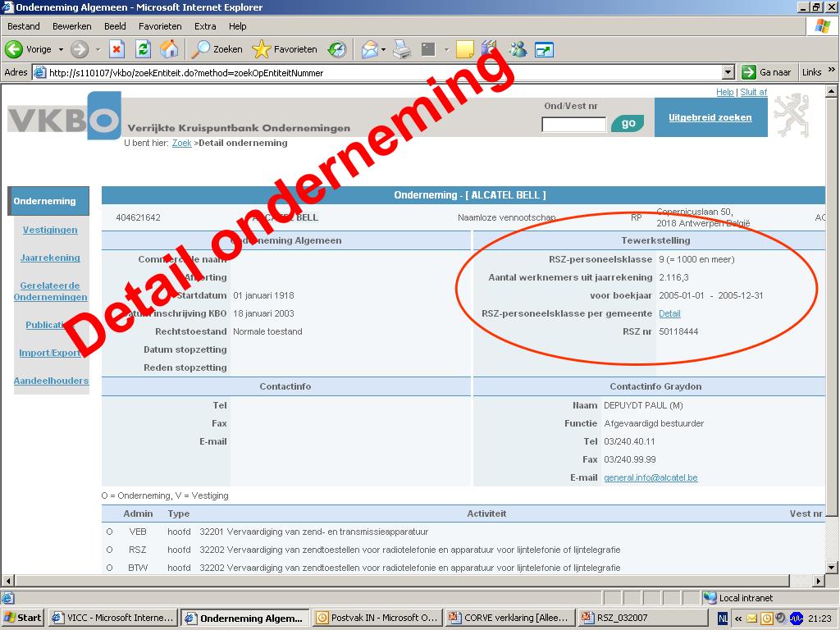Click the Print icon
The image size is (840, 630).
tap(401, 49)
